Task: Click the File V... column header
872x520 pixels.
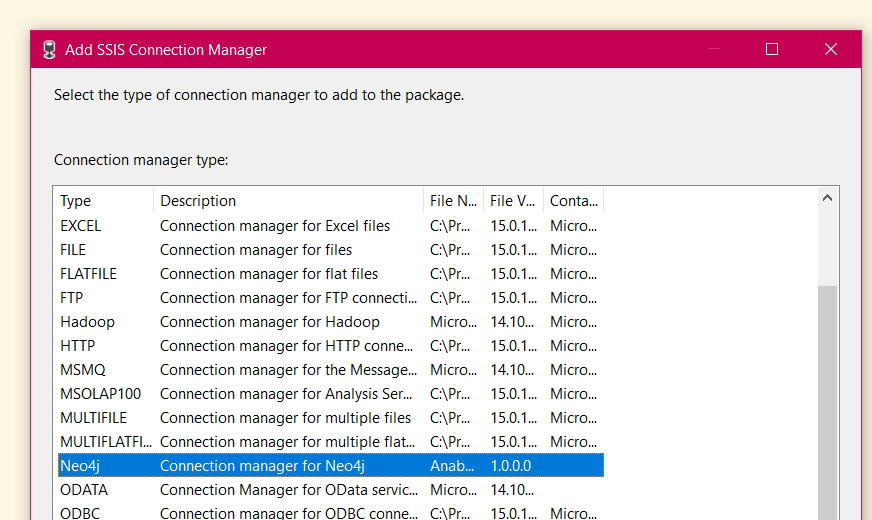Action: click(513, 201)
